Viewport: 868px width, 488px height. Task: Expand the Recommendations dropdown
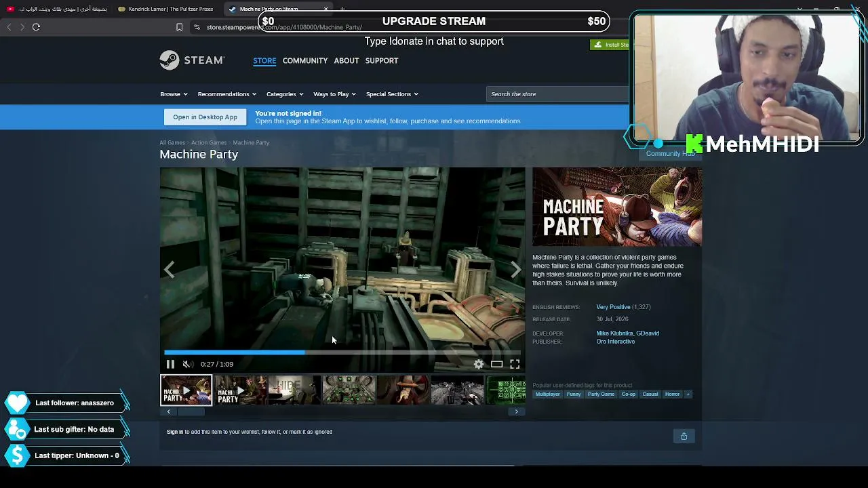pyautogui.click(x=226, y=94)
